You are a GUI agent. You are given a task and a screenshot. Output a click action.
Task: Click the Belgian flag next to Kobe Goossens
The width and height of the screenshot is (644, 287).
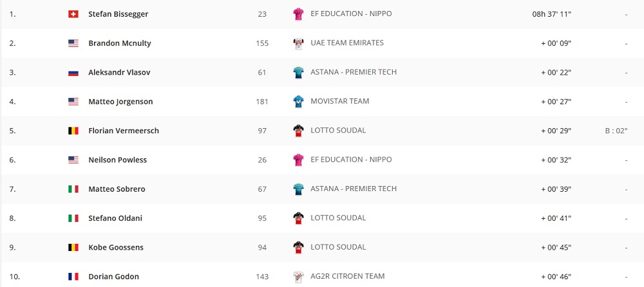click(x=73, y=248)
